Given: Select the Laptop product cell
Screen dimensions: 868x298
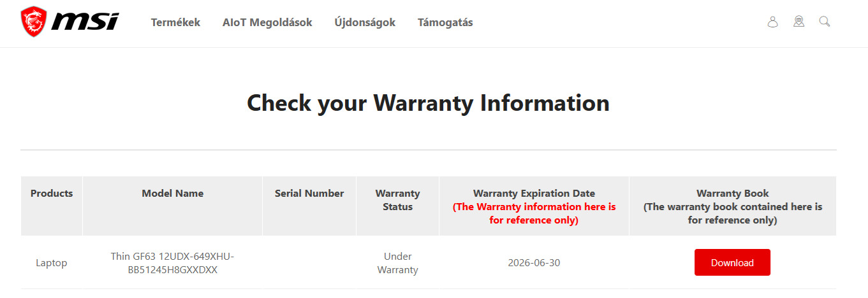Looking at the screenshot, I should point(52,263).
